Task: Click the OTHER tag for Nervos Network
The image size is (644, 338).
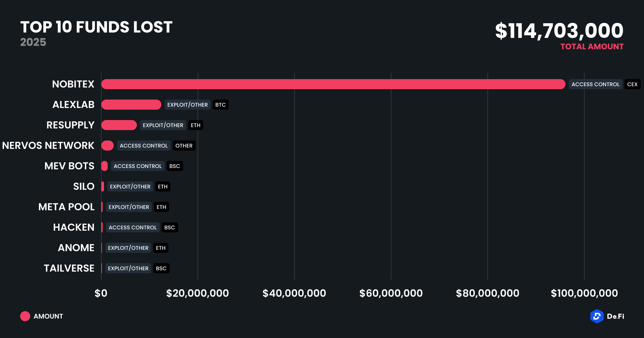Action: [x=184, y=146]
